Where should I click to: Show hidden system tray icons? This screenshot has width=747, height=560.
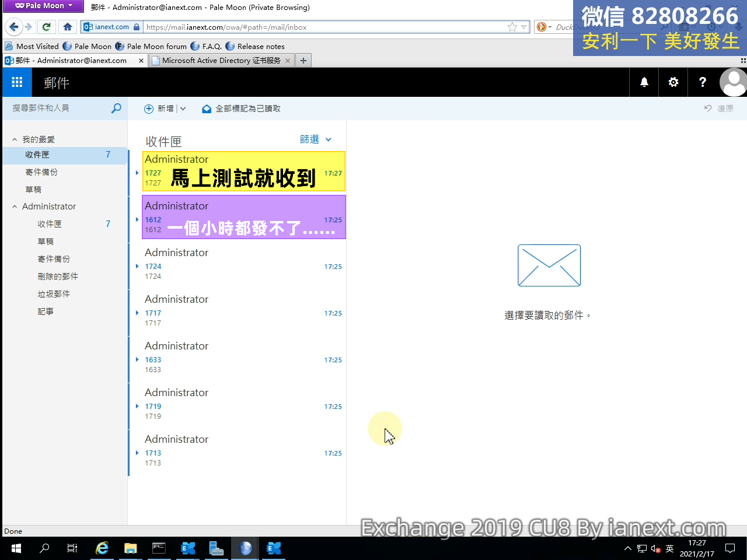point(628,548)
